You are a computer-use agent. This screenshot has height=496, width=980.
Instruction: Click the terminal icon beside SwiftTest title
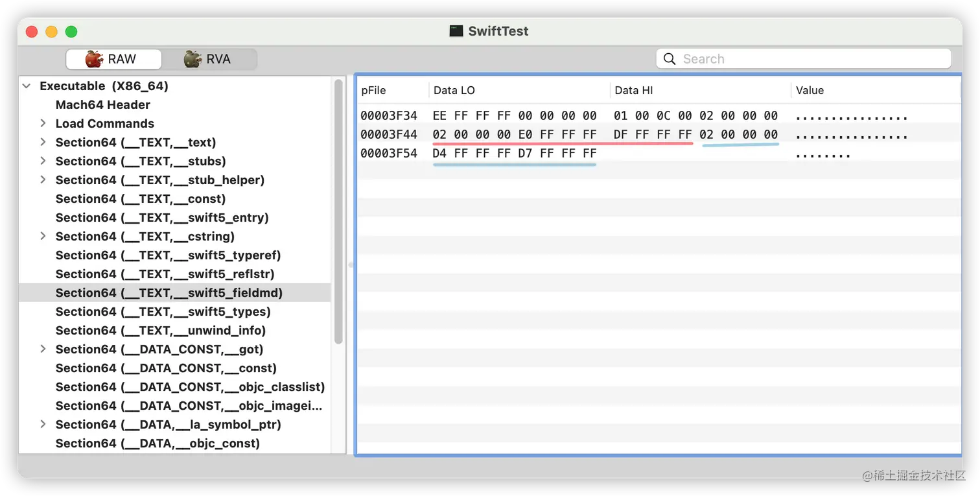(457, 31)
